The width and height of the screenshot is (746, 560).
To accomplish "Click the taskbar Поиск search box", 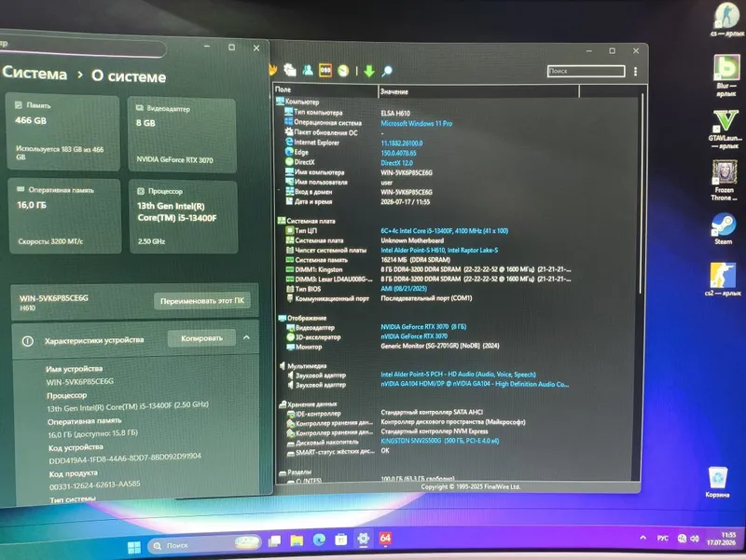I will pyautogui.click(x=204, y=545).
